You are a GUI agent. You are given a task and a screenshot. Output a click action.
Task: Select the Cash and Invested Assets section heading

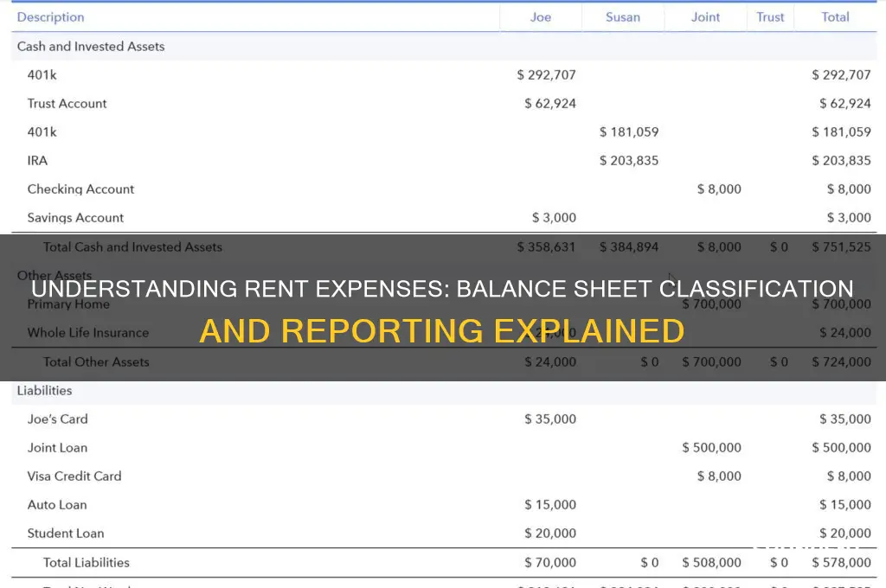tap(91, 47)
